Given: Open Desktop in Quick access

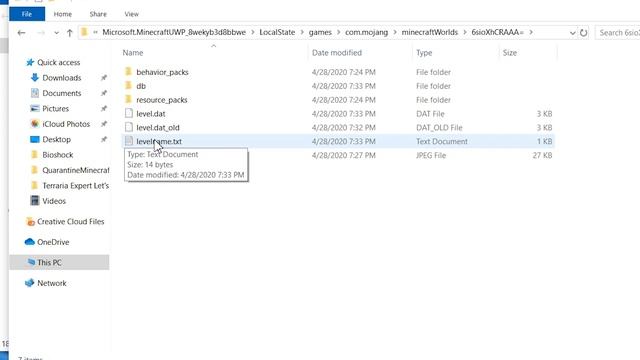Looking at the screenshot, I should (56, 140).
